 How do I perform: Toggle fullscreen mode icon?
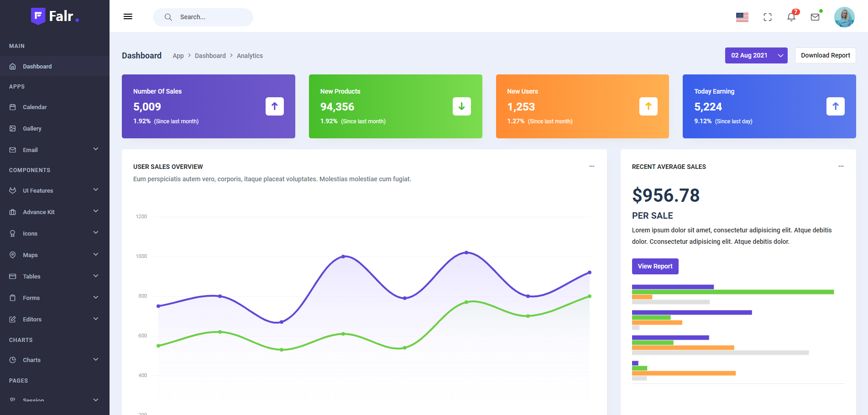coord(768,17)
